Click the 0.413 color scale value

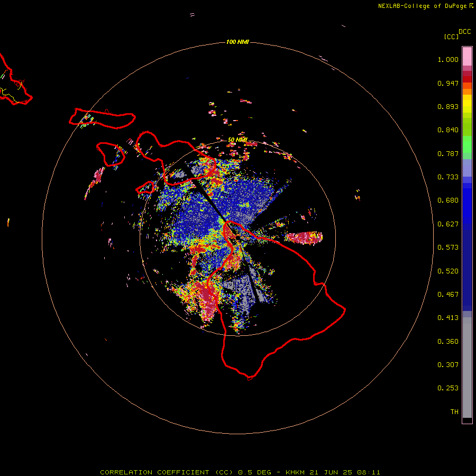tap(448, 318)
